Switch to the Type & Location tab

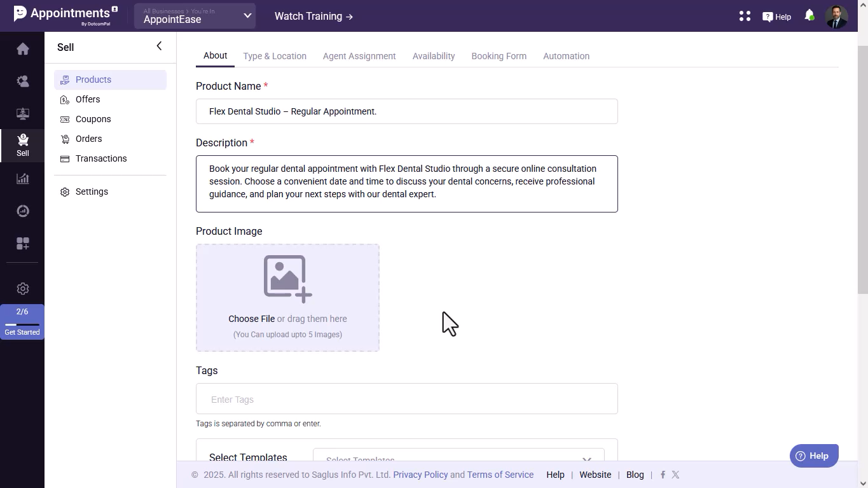click(275, 56)
